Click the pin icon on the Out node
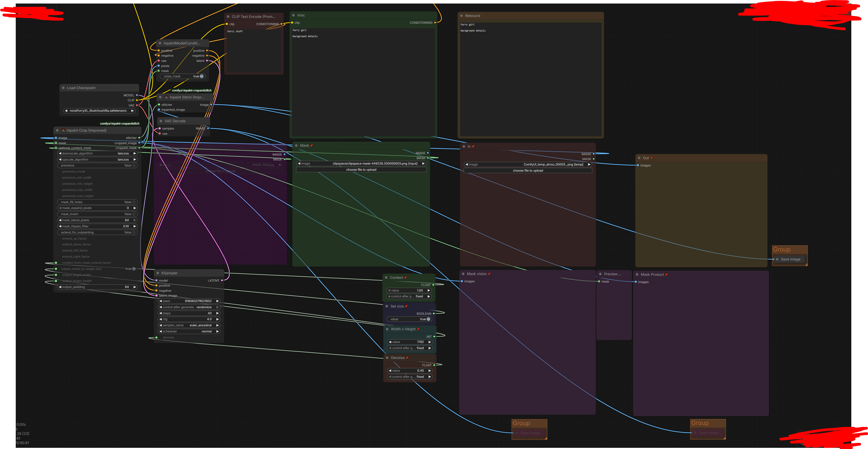The image size is (868, 449). coord(651,158)
